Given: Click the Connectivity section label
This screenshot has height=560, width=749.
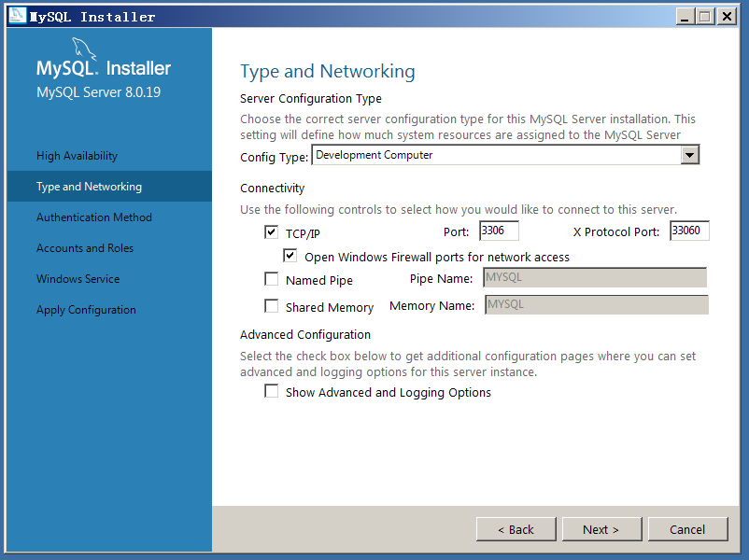Looking at the screenshot, I should [272, 189].
